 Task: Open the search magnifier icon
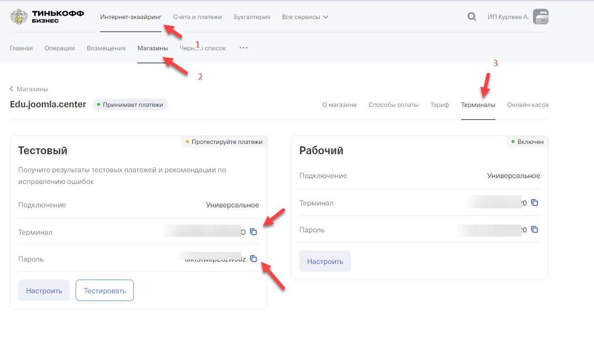pos(471,17)
